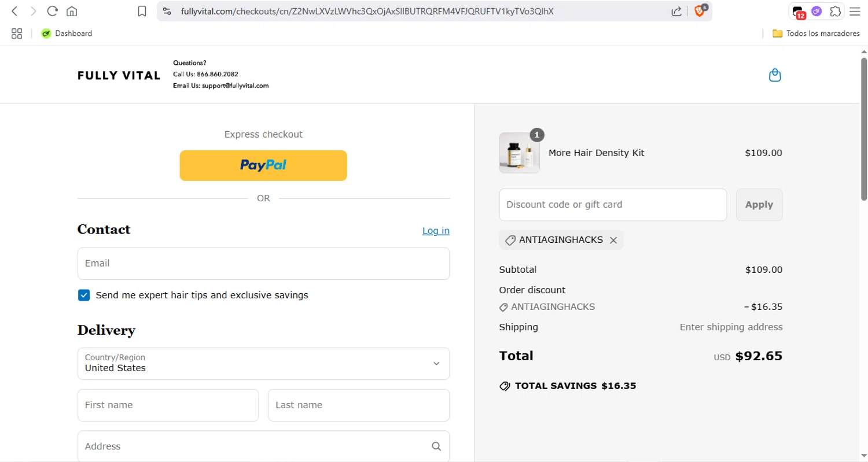Click the tag icon on ANTIAGINGHACKS chip
This screenshot has height=462, width=868.
coord(510,240)
